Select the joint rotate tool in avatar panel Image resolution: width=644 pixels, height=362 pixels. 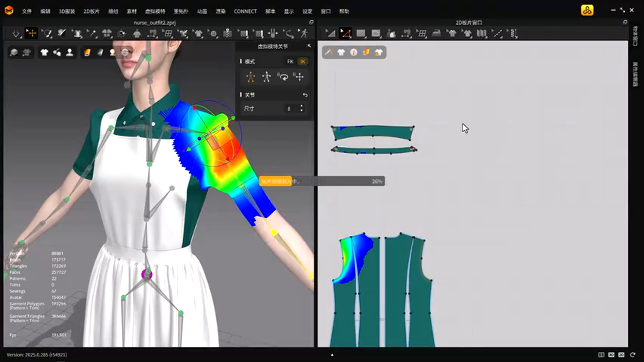point(283,77)
